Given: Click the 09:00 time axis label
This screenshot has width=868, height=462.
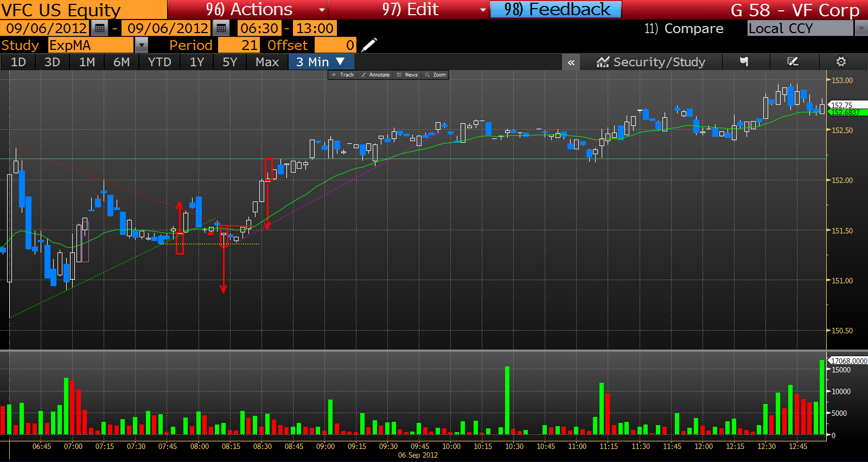Looking at the screenshot, I should point(325,446).
